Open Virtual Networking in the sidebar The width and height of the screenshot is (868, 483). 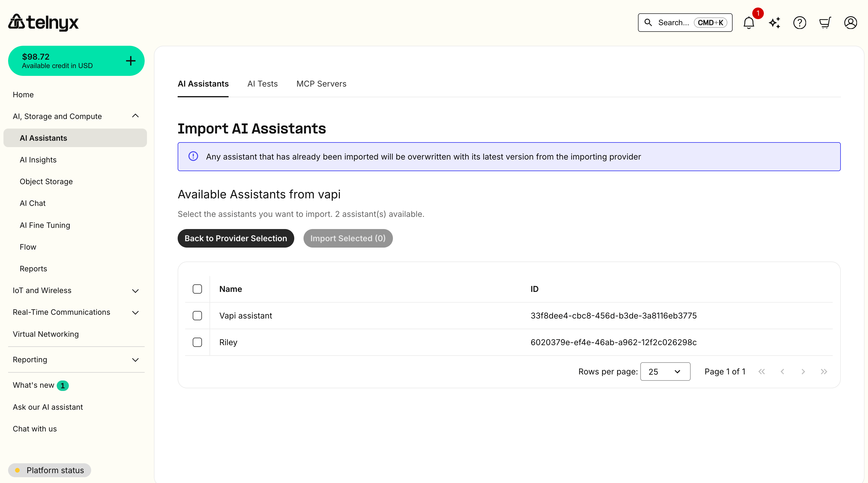(46, 334)
